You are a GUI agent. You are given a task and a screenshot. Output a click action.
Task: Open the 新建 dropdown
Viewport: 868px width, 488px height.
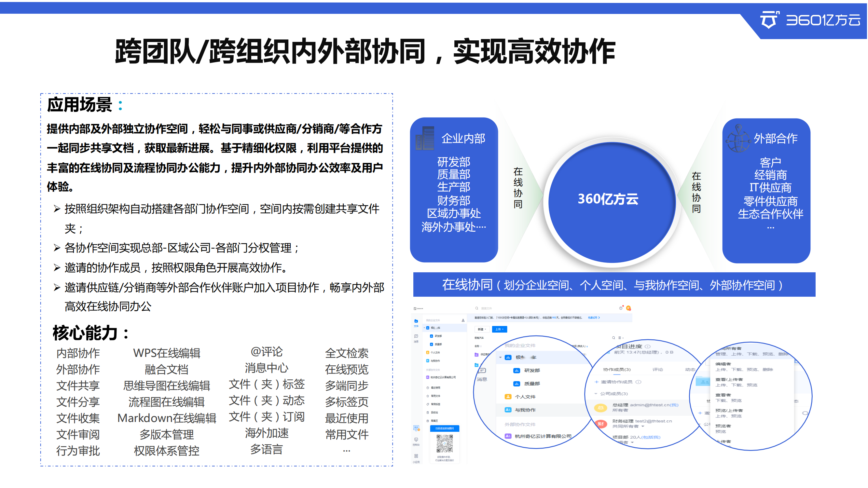coord(482,329)
